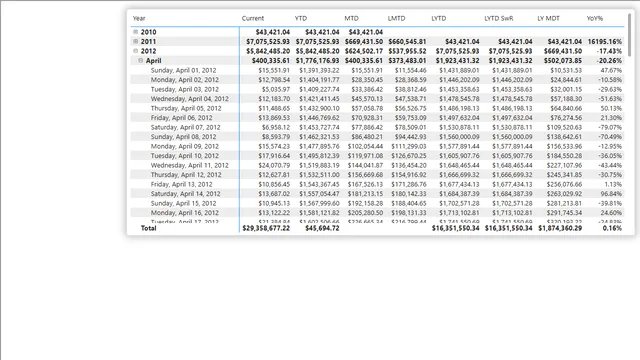640x360 pixels.
Task: Click April Current value $400,335.61
Action: 271,60
